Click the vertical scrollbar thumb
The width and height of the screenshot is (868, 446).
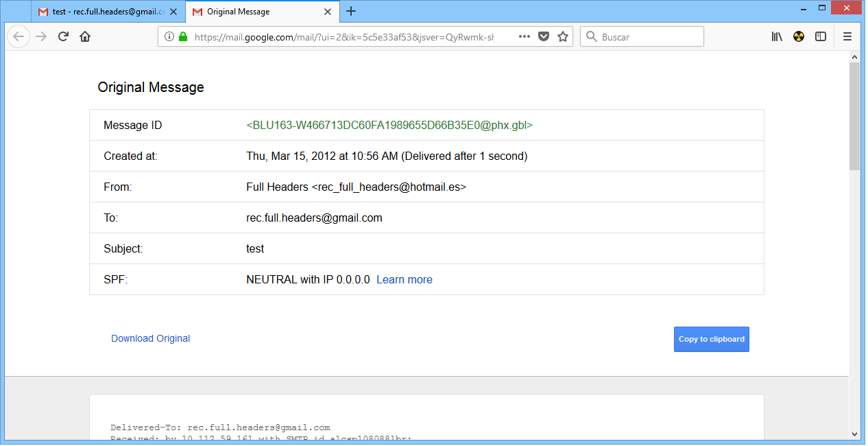[x=854, y=117]
